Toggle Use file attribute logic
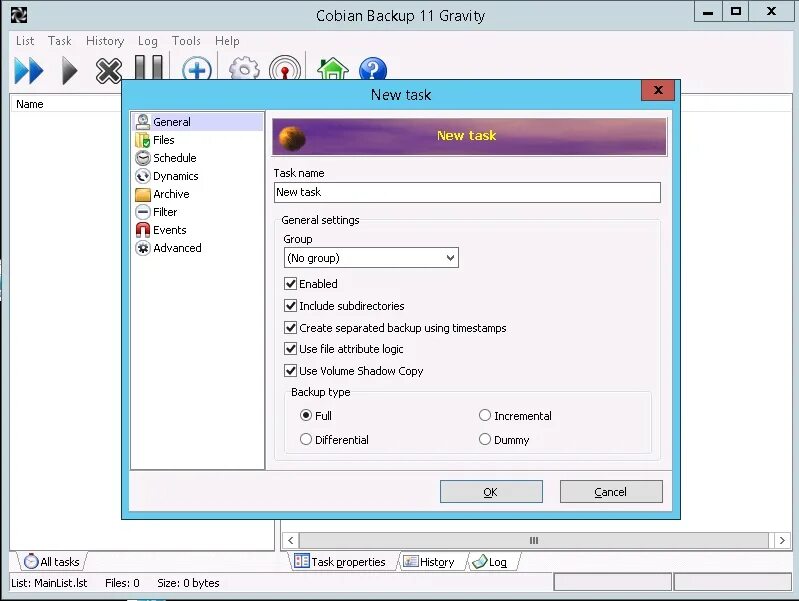 pos(290,349)
